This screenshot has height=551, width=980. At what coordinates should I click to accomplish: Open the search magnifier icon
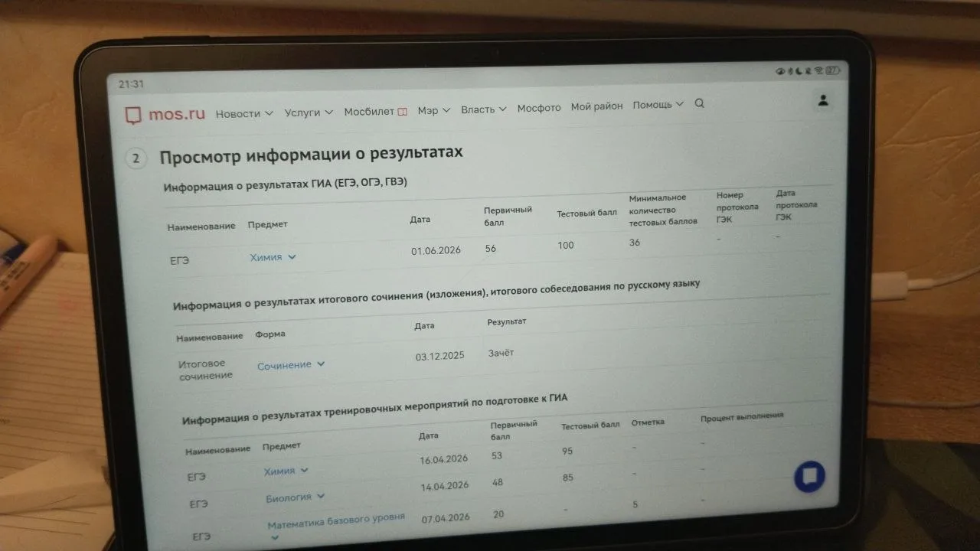[x=699, y=104]
